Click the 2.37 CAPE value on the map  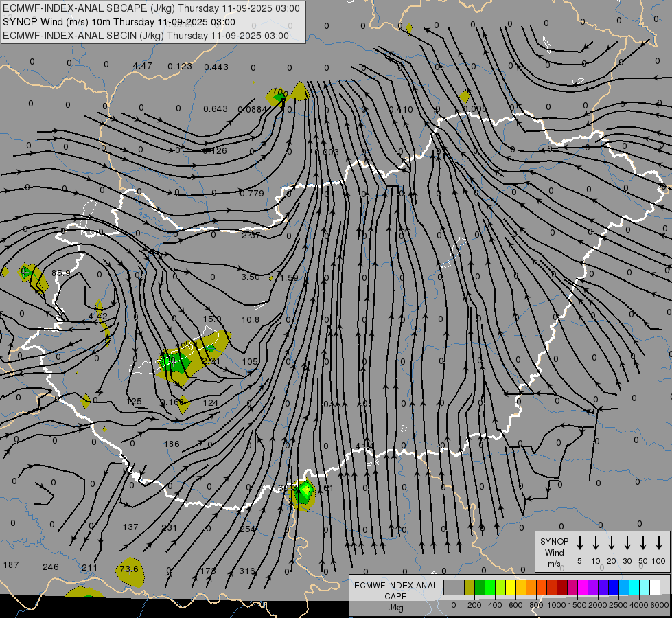[x=251, y=235]
